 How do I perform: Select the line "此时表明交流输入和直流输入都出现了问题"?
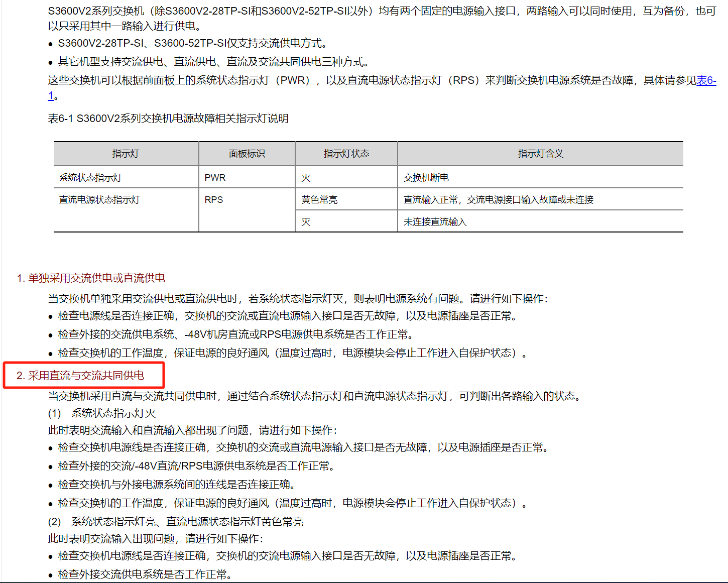click(x=193, y=430)
